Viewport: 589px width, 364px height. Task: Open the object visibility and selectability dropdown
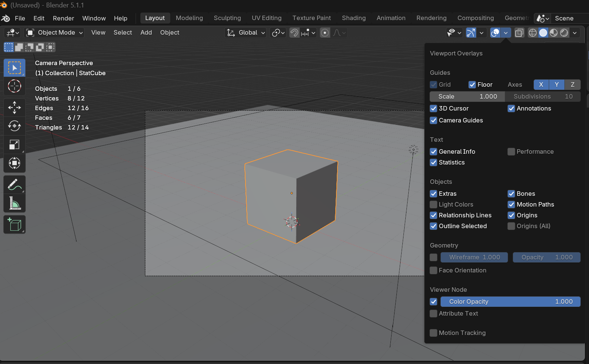[454, 33]
